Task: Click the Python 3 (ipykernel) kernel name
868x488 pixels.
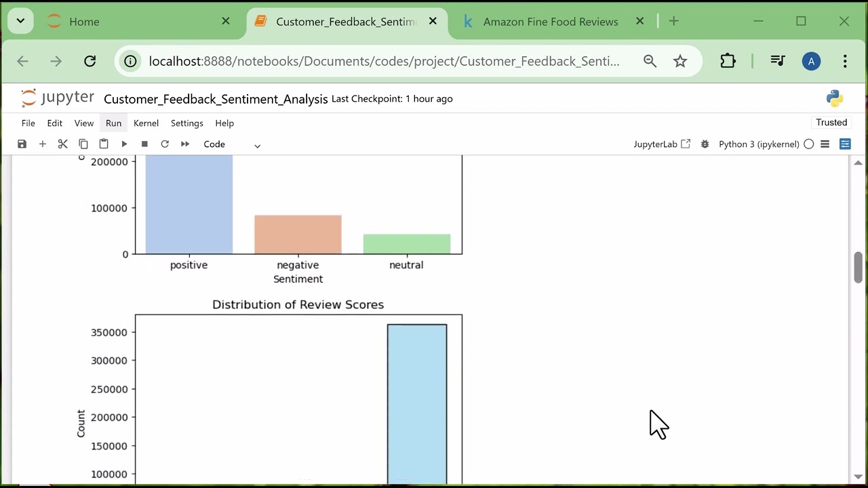Action: tap(759, 144)
